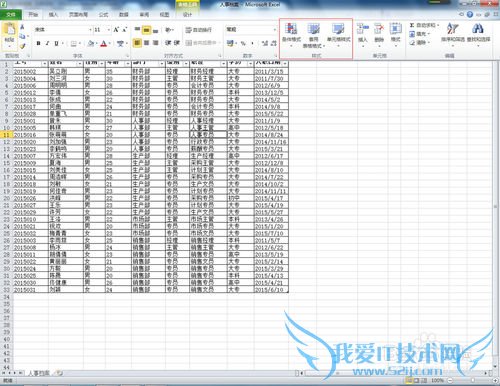The width and height of the screenshot is (500, 386).
Task: Switch to the Data (数据) tab
Action: tap(124, 15)
